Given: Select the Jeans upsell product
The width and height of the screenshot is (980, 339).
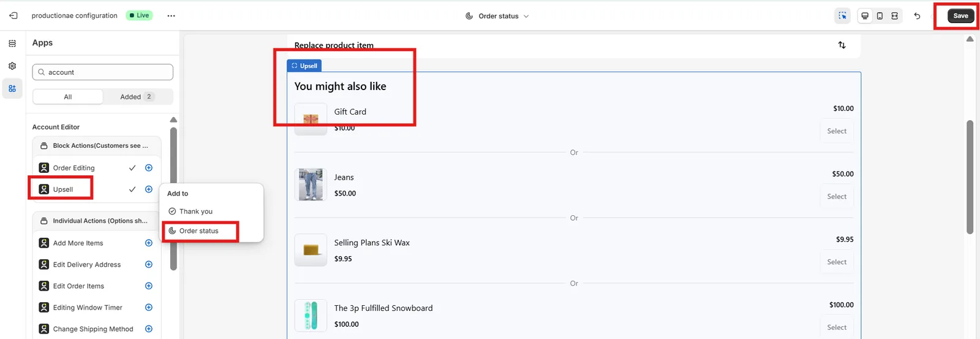Looking at the screenshot, I should click(837, 197).
